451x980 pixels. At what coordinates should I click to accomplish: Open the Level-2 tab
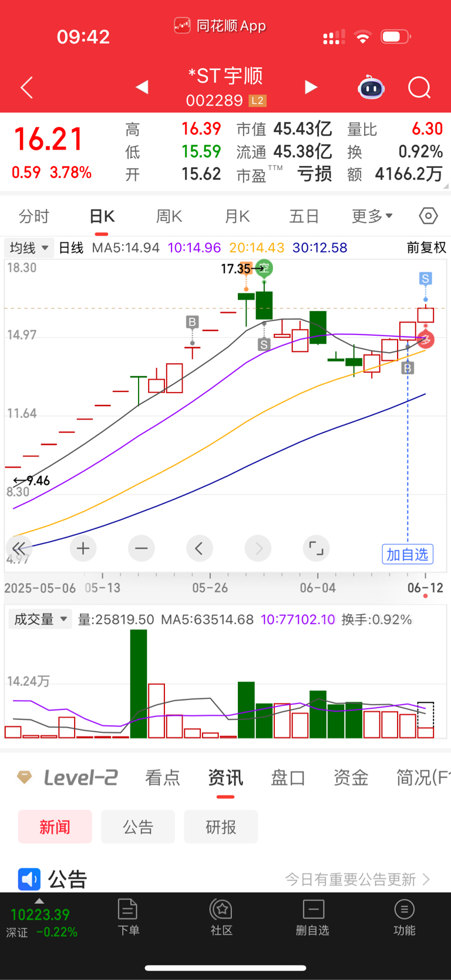(x=81, y=778)
